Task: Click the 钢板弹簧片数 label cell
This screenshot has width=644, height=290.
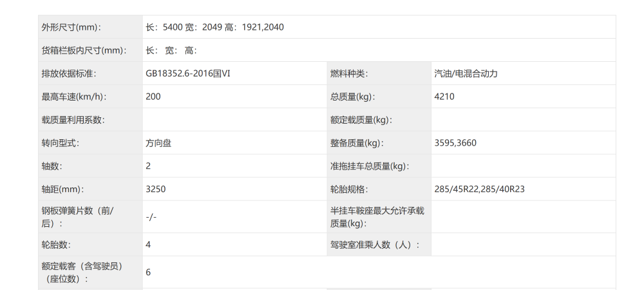Action: 77,217
